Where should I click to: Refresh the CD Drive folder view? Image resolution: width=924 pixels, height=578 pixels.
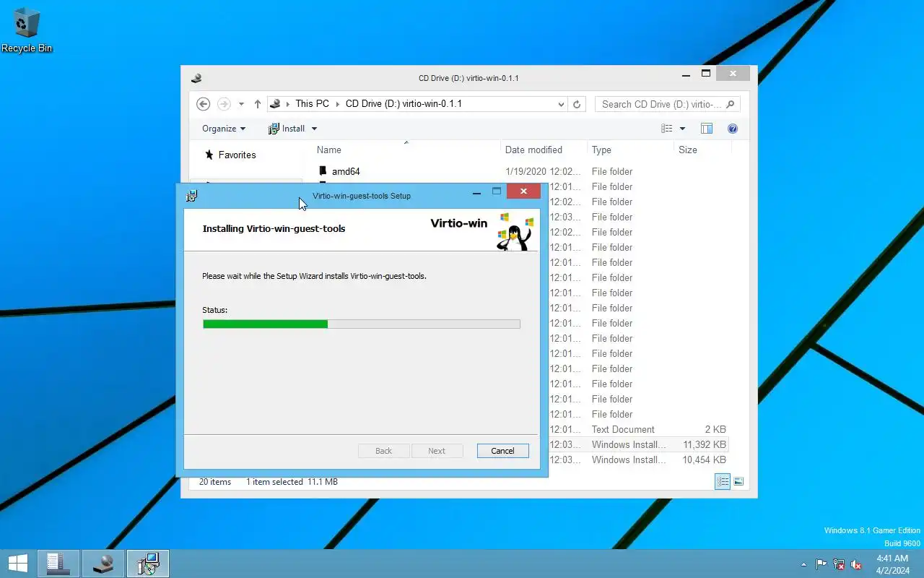coord(576,104)
